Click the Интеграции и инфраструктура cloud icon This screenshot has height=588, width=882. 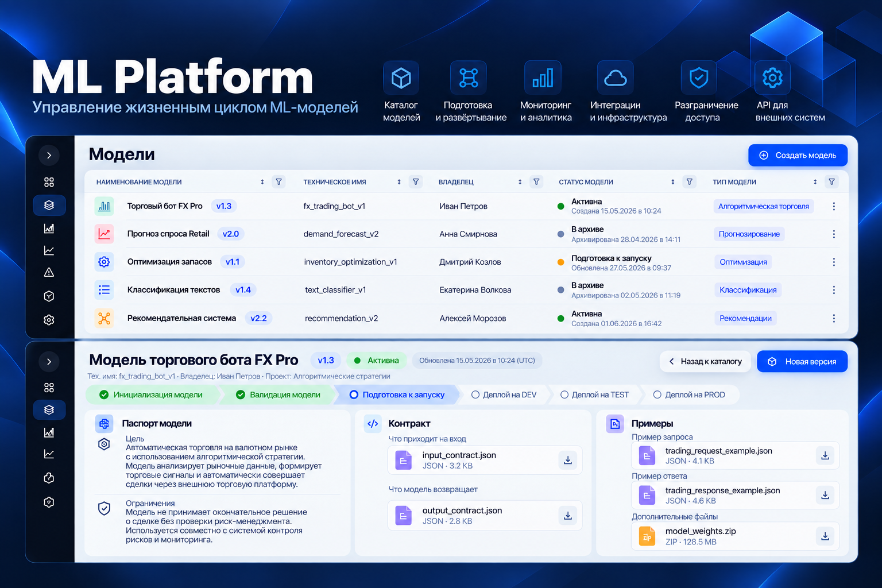pos(616,78)
